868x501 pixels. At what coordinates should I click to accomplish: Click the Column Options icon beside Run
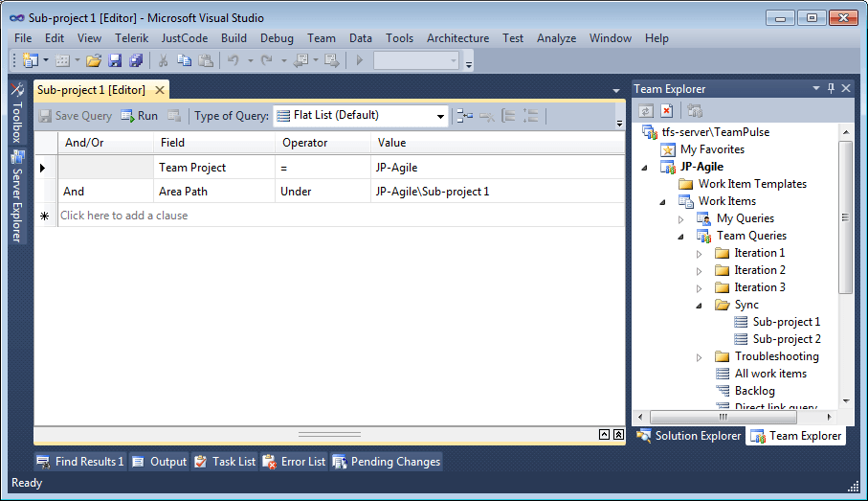174,115
